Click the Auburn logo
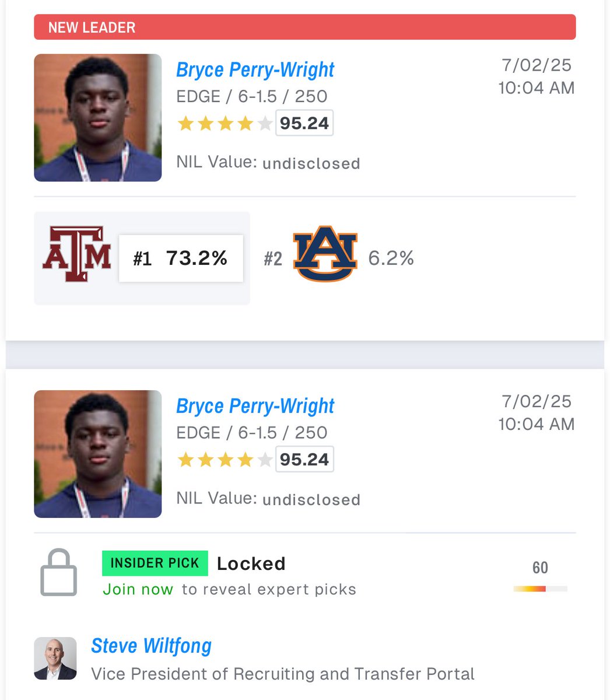Screen dimensions: 610x700 (x=325, y=257)
